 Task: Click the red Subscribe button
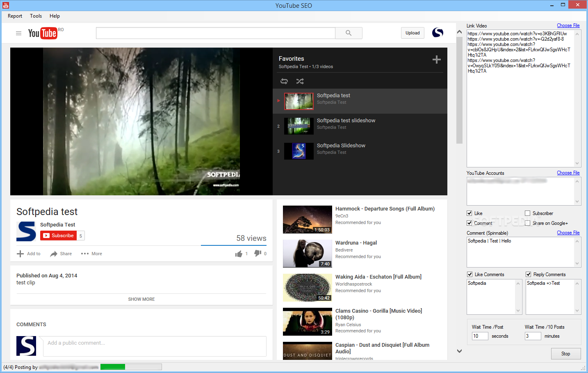click(x=59, y=236)
